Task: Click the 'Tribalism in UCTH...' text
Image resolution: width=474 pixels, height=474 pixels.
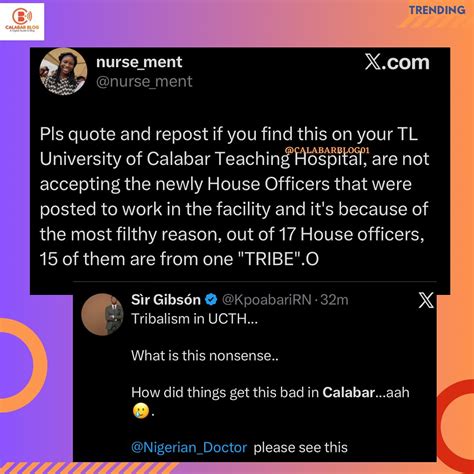Action: pos(195,319)
